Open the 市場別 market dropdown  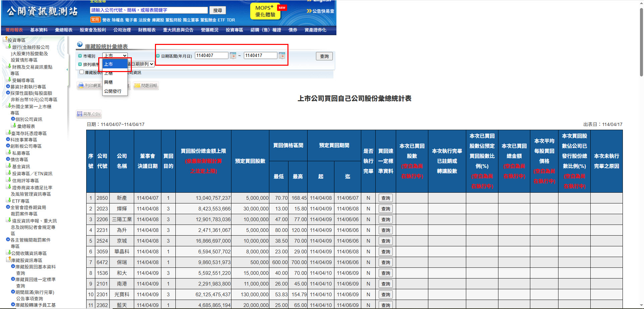click(115, 56)
